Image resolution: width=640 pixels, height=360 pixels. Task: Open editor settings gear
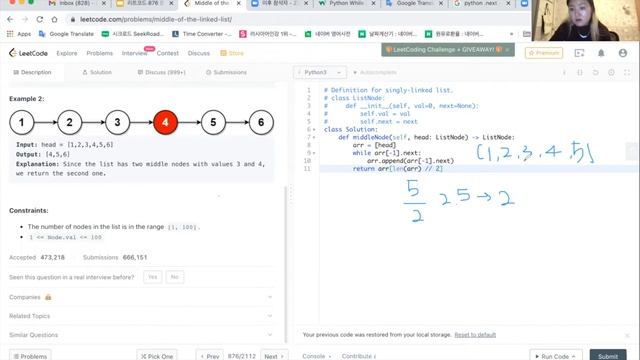[x=611, y=72]
